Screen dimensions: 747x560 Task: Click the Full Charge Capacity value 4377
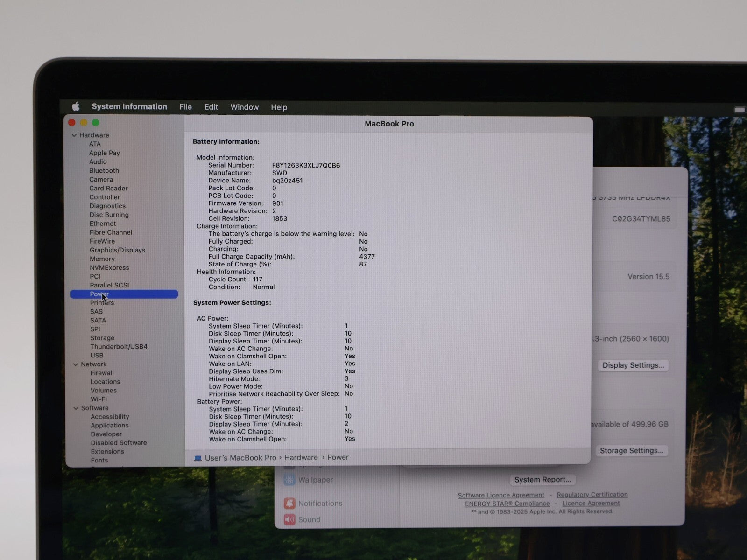367,257
